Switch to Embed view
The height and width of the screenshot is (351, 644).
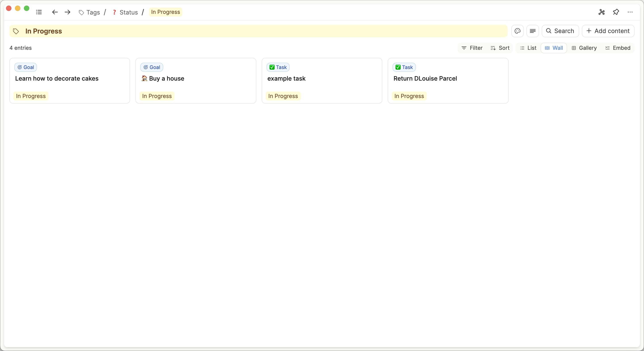pos(618,48)
